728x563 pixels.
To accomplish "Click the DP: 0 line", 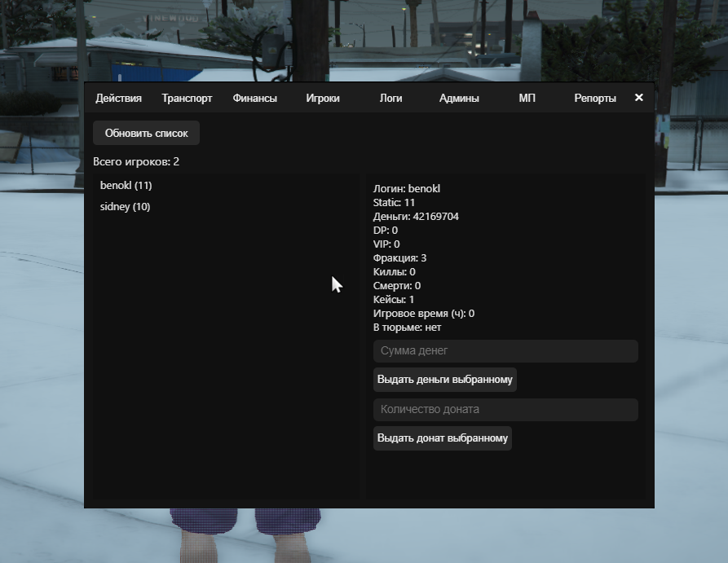I will pyautogui.click(x=386, y=231).
